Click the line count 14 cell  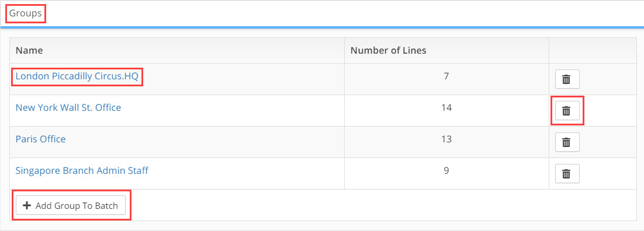tap(447, 111)
